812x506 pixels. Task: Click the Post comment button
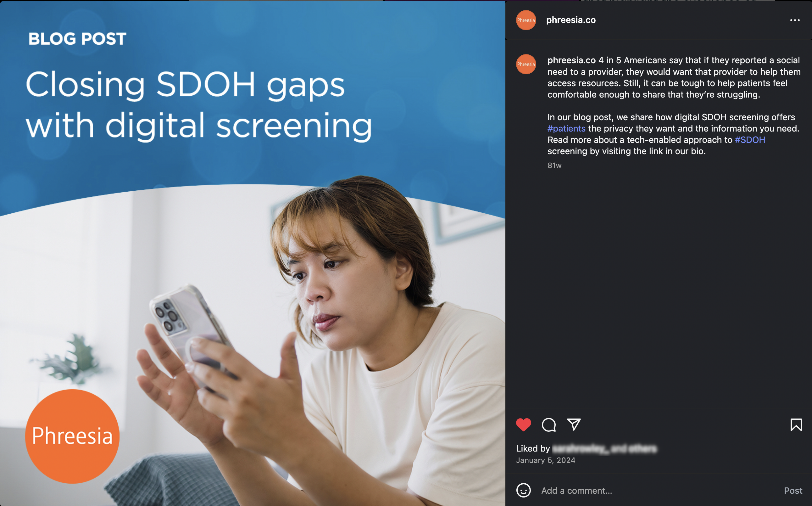tap(793, 491)
